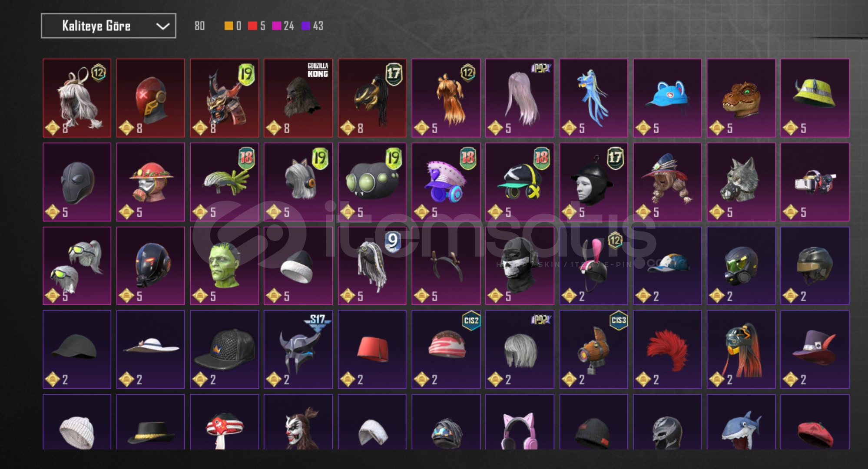The height and width of the screenshot is (469, 868).
Task: Pick the pink cat-ear headphones
Action: click(520, 422)
